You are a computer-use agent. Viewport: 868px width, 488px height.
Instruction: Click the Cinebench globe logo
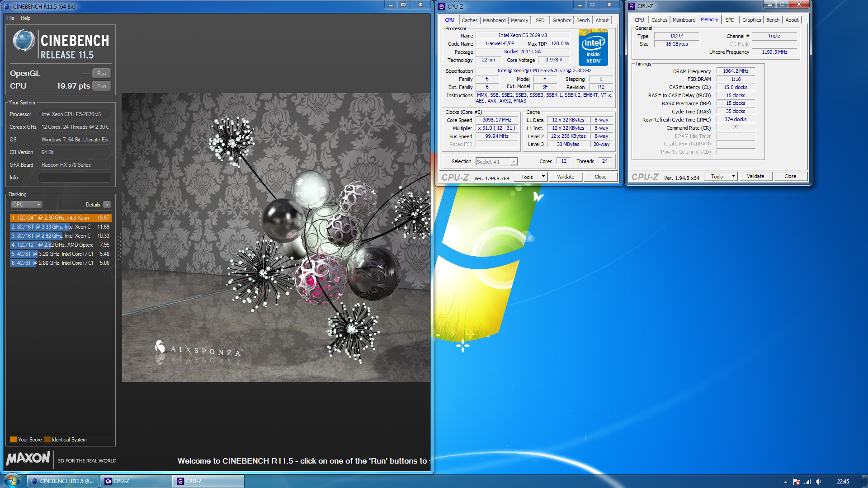tap(24, 41)
